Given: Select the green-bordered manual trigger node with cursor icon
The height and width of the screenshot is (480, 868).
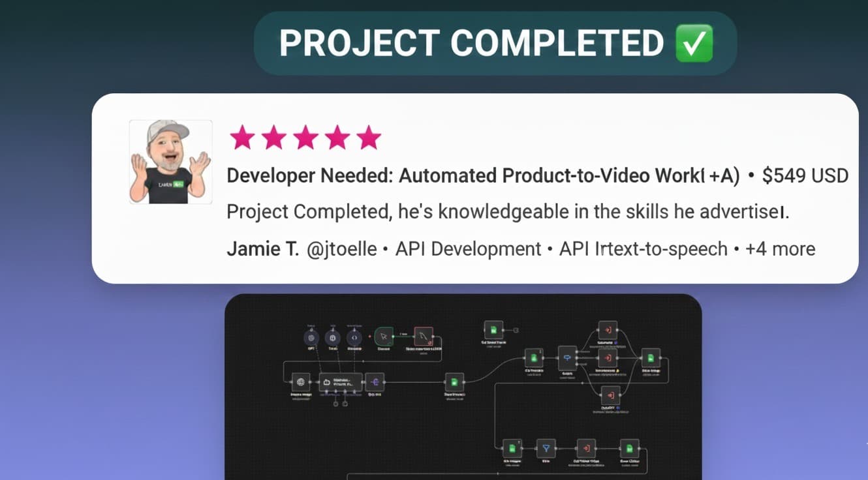Looking at the screenshot, I should tap(384, 336).
